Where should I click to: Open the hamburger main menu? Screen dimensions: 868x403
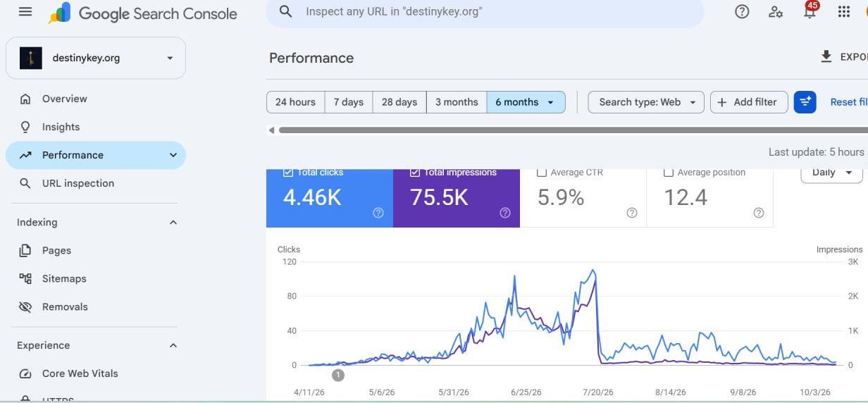[25, 12]
